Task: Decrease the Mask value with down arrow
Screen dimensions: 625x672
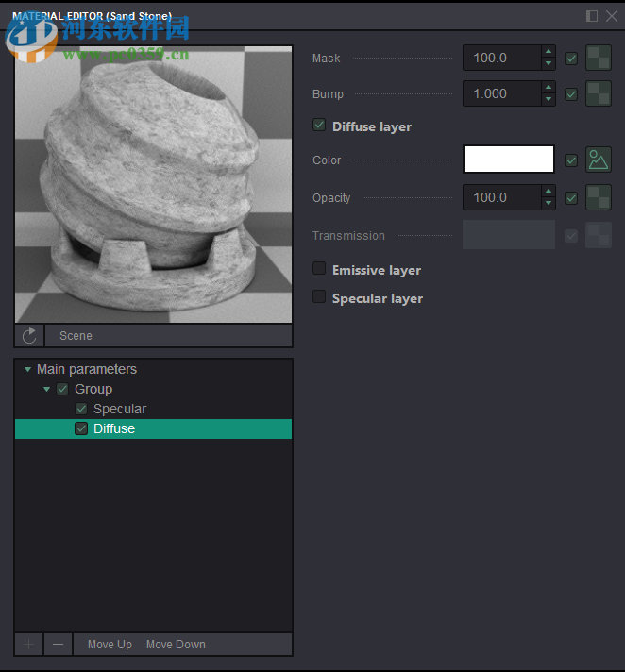Action: click(x=549, y=63)
